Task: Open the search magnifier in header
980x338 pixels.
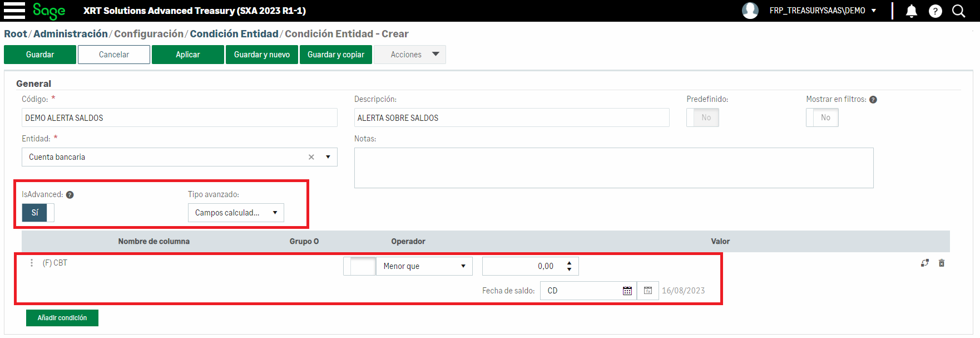Action: tap(958, 11)
